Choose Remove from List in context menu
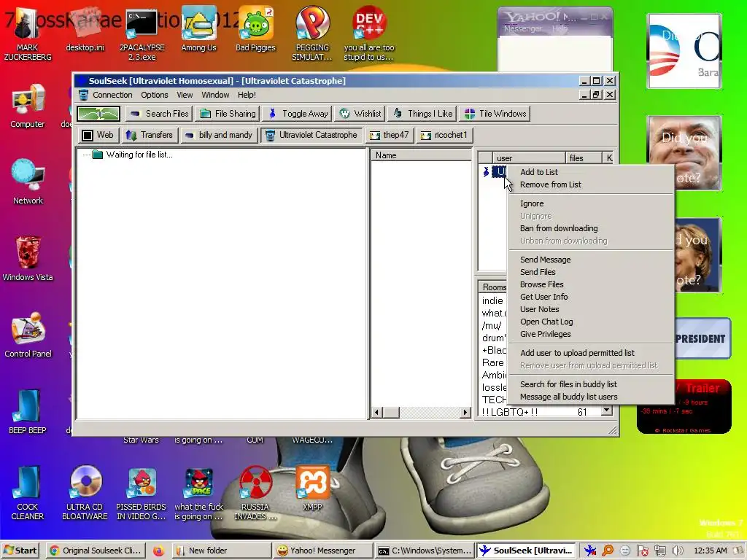The image size is (747, 560). click(591, 184)
